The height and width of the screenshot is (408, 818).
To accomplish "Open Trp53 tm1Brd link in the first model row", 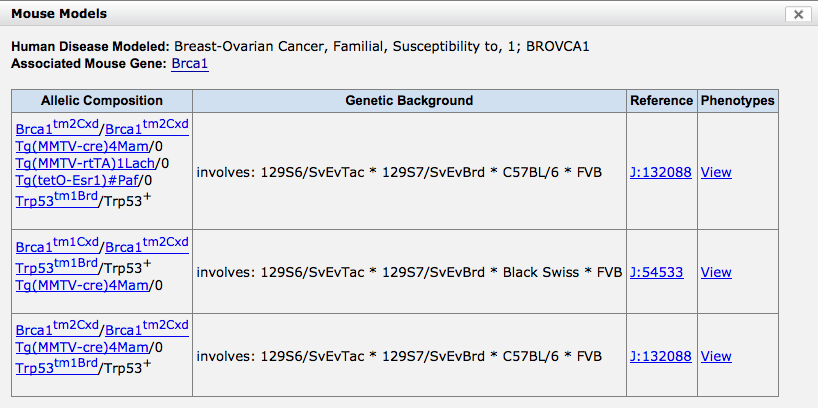I will tap(57, 200).
